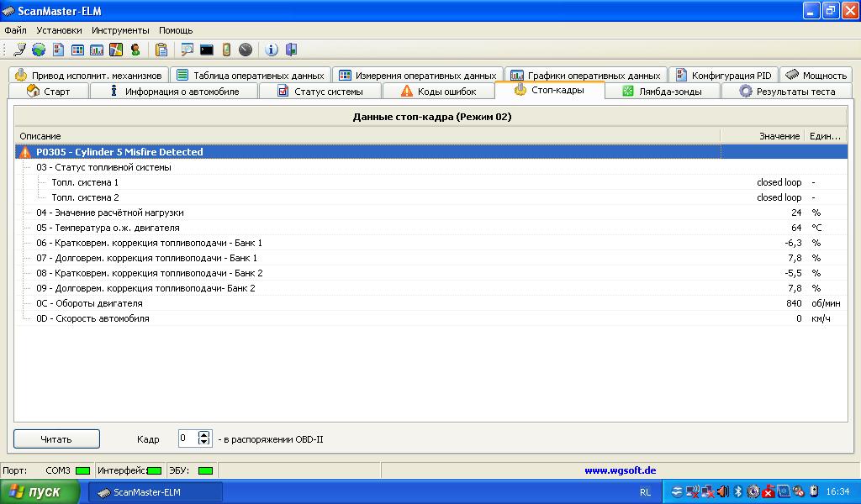The height and width of the screenshot is (504, 861).
Task: Click the clipboard icon in toolbar
Action: click(161, 50)
